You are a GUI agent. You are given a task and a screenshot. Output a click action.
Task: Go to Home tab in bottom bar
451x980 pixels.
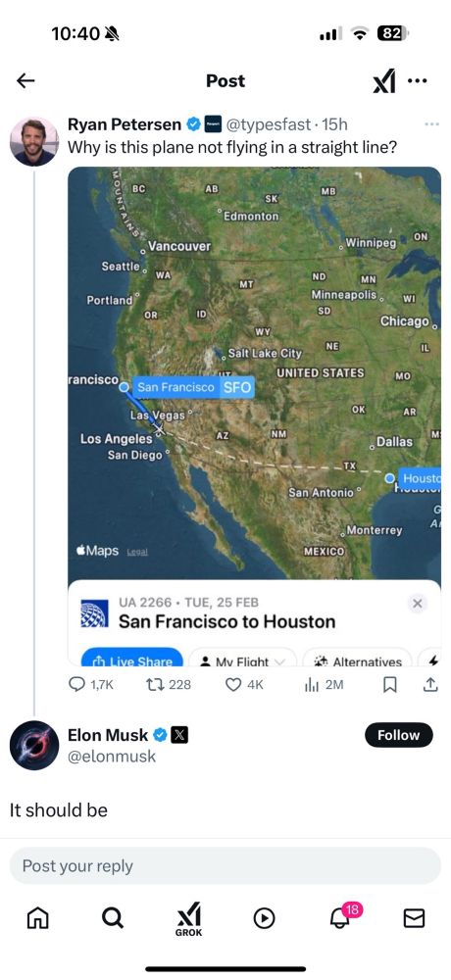(37, 917)
